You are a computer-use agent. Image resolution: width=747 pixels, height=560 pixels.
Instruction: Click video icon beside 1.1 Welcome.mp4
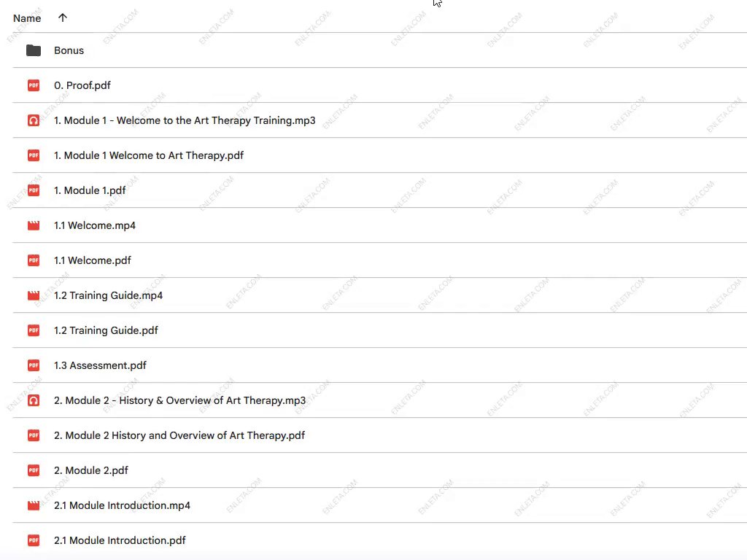pos(34,225)
